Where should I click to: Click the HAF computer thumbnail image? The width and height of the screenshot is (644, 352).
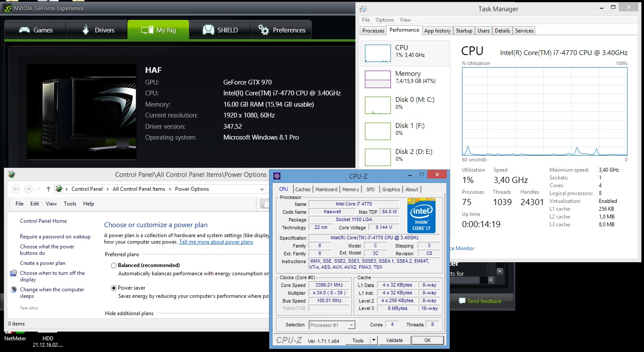click(81, 112)
